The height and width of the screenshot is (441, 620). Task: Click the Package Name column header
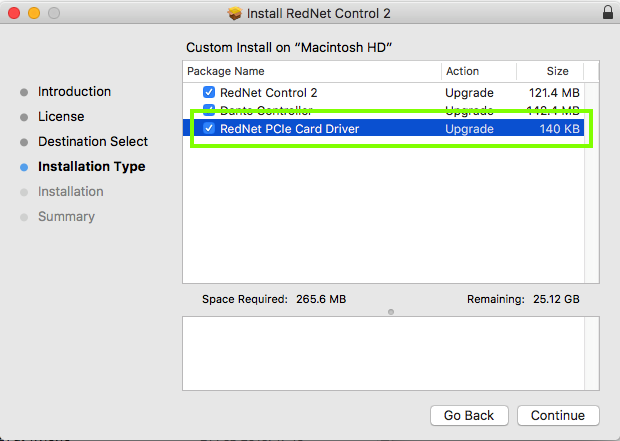[x=226, y=71]
